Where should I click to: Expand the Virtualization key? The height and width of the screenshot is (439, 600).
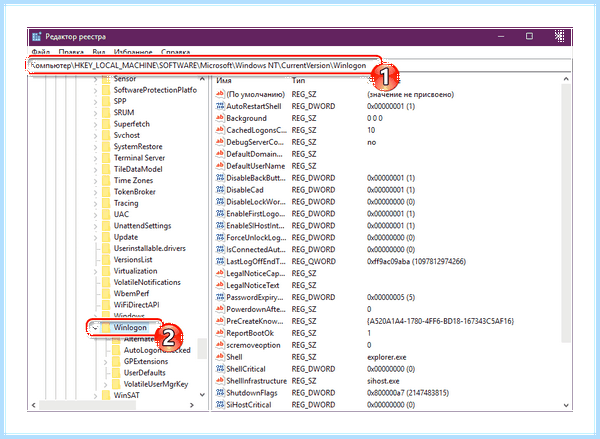[95, 271]
